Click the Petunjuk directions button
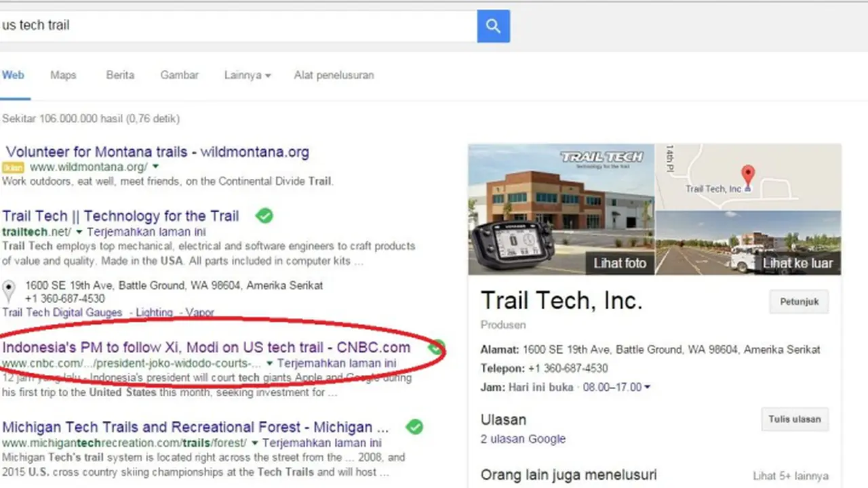The width and height of the screenshot is (868, 488). click(799, 302)
